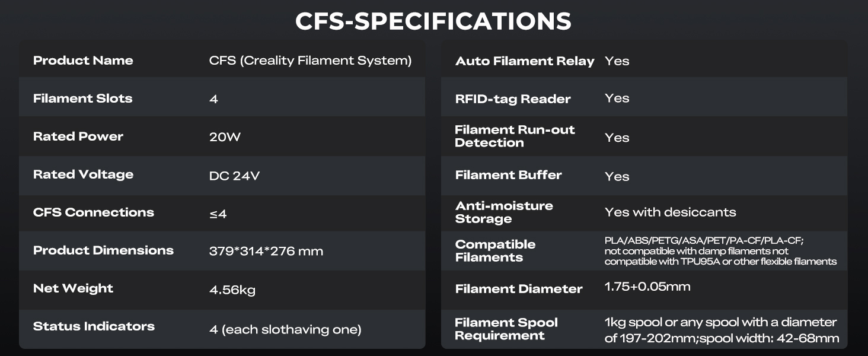This screenshot has width=868, height=356.
Task: Select the 1.75+0.05mm filament diameter value
Action: click(x=647, y=287)
